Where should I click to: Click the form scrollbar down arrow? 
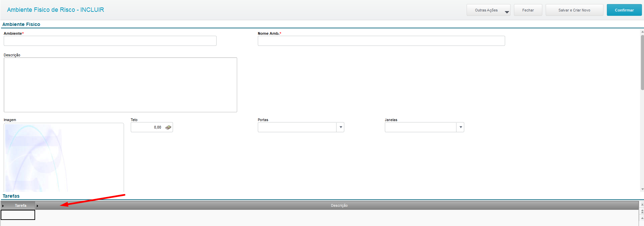[x=642, y=189]
